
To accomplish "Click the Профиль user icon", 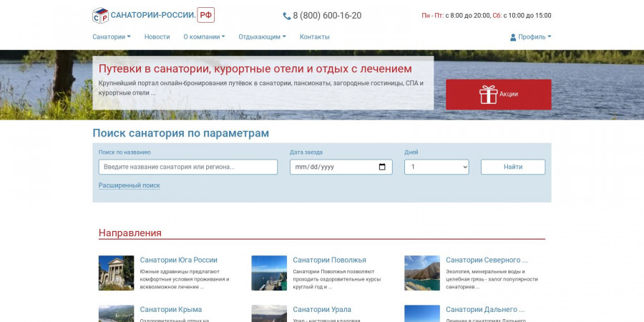I will (513, 37).
